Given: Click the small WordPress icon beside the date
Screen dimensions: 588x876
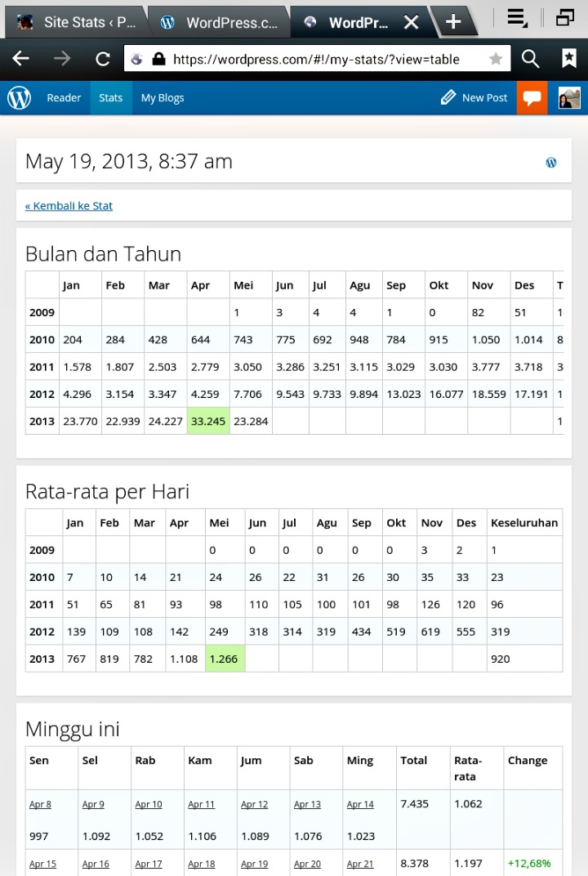Looking at the screenshot, I should tap(551, 163).
